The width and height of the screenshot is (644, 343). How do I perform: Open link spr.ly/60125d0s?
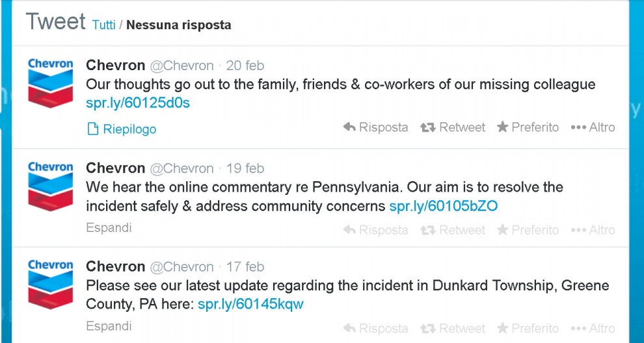[x=138, y=103]
